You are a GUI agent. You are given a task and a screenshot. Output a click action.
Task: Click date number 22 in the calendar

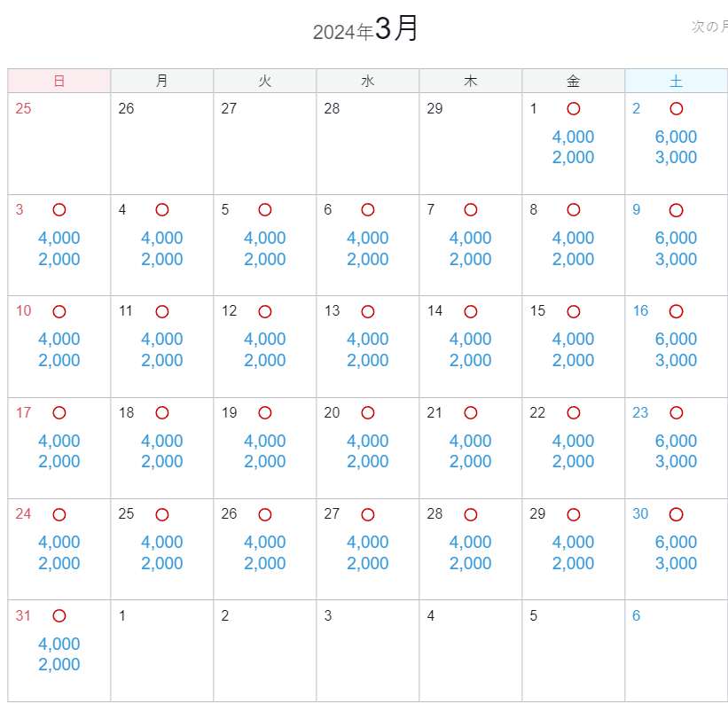click(x=537, y=412)
